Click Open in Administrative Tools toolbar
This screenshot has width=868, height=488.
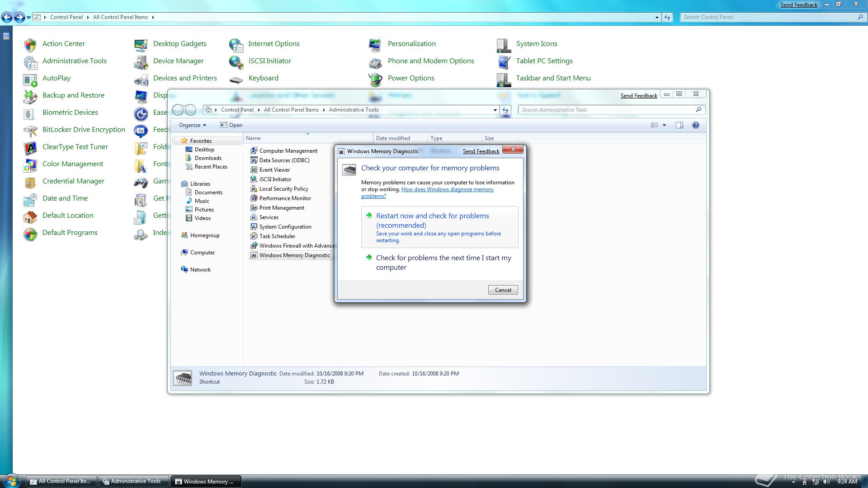tap(231, 125)
